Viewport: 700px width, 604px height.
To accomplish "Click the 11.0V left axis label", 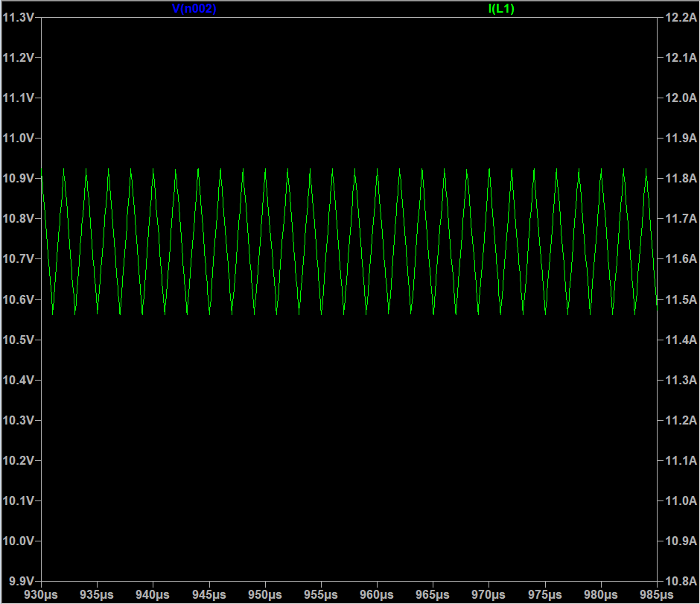I will 19,138.
